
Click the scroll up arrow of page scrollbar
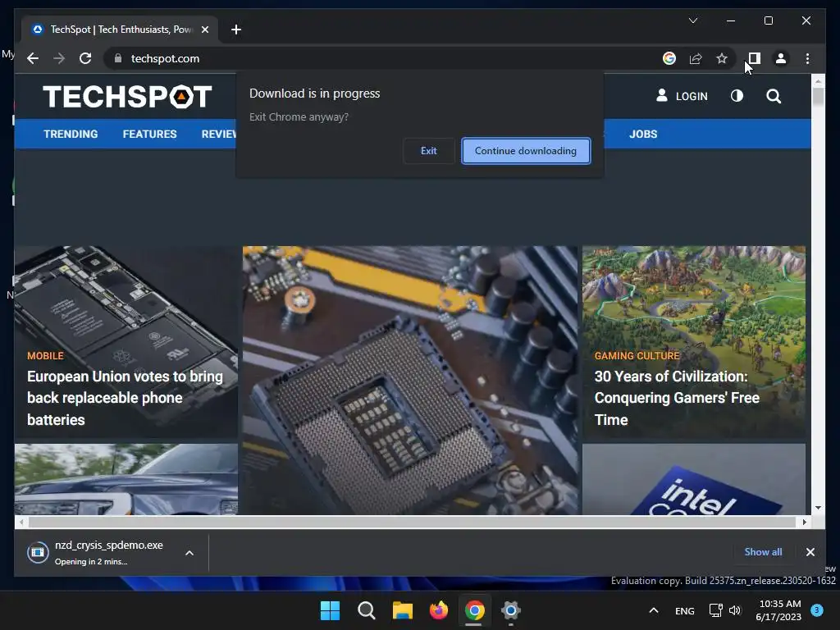pos(818,81)
